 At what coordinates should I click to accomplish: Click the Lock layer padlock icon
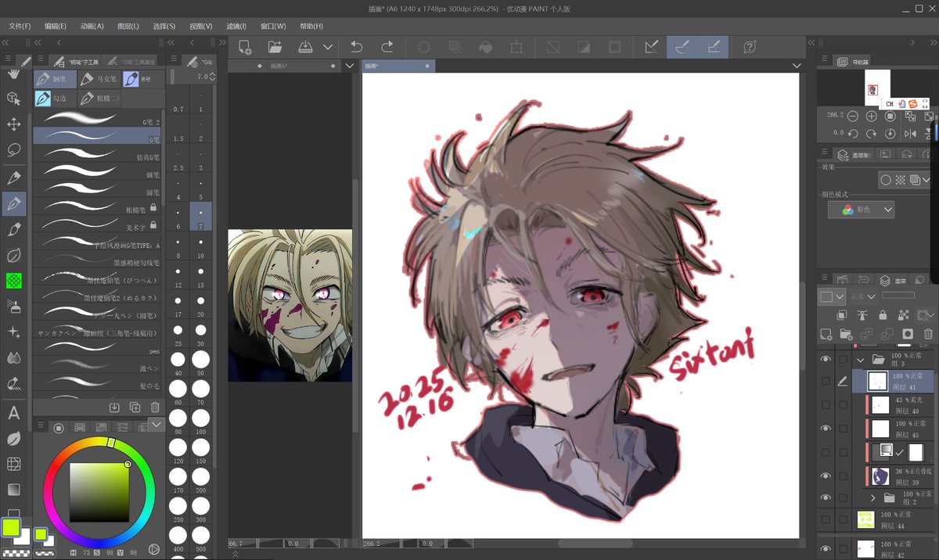point(883,315)
